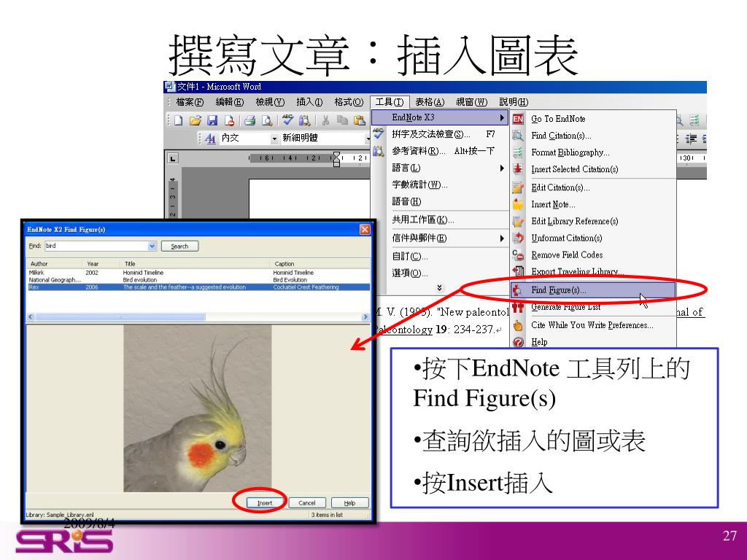Choose Export Traveling Library menu item

(593, 271)
